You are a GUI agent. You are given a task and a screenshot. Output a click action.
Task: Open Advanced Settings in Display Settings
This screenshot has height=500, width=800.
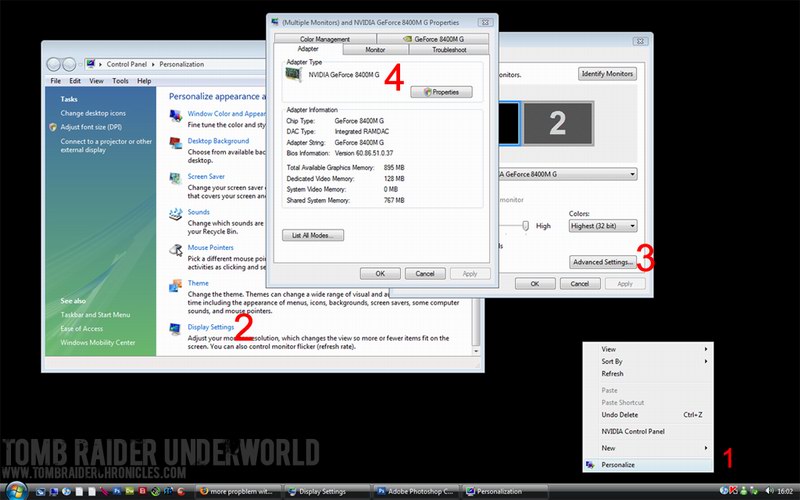coord(603,262)
